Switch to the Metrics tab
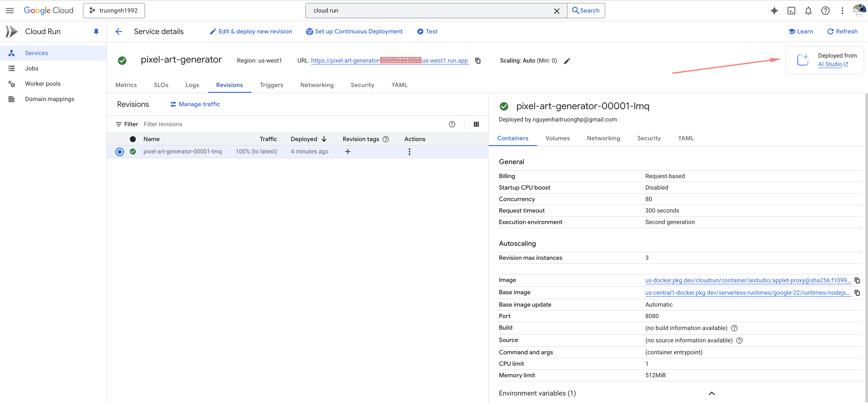Screen dimensions: 868x403 coord(126,85)
